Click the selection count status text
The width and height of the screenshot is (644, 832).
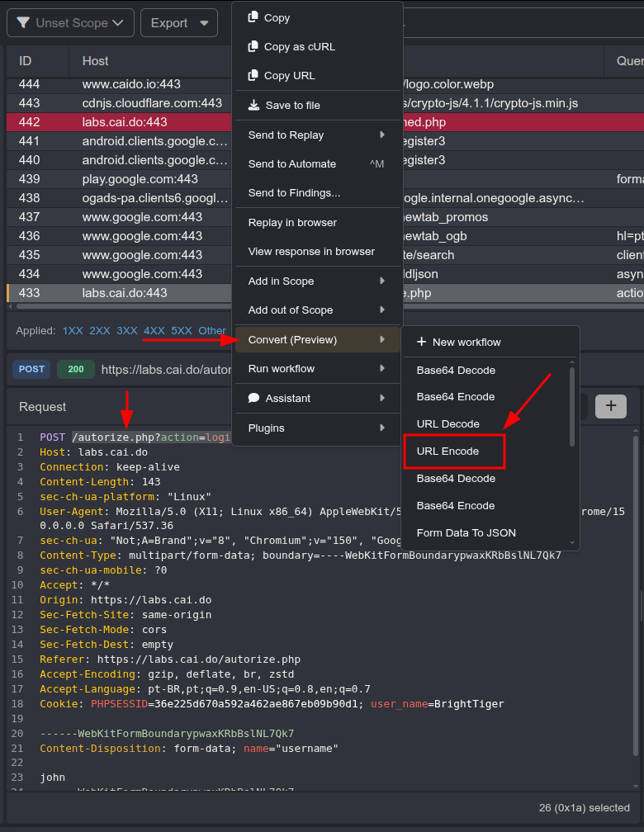tap(584, 807)
